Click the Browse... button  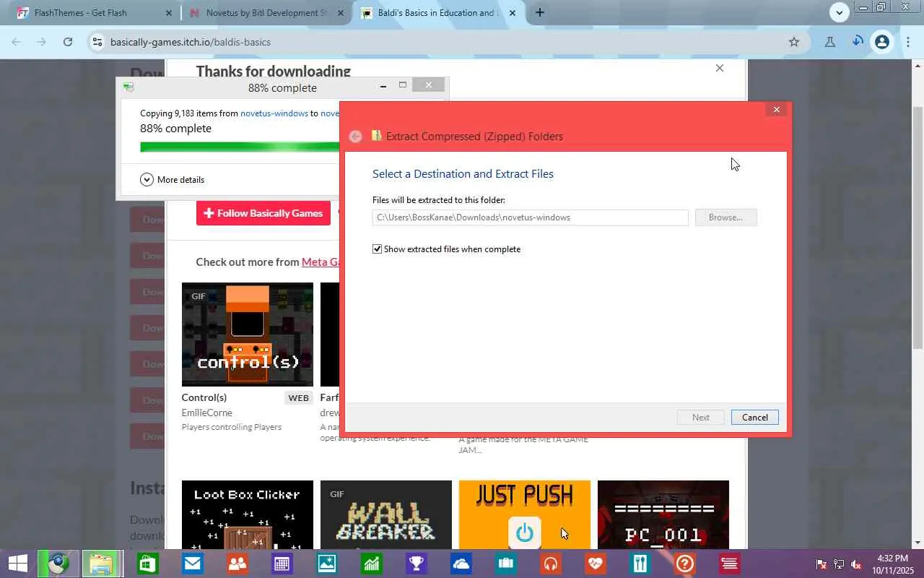click(725, 217)
